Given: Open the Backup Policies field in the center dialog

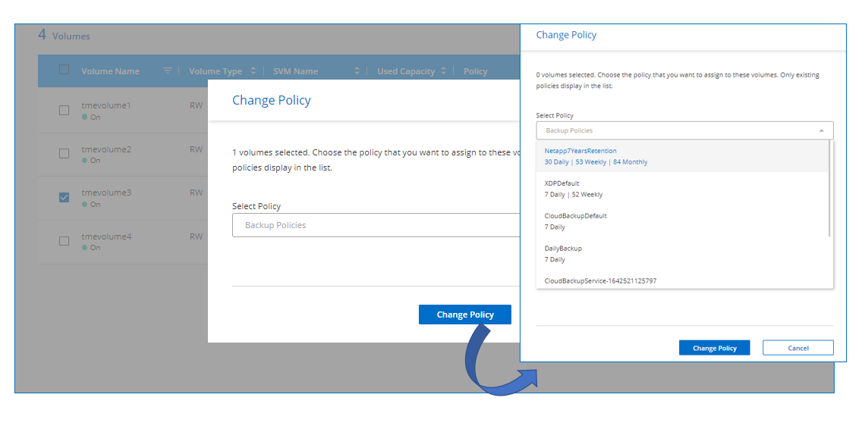Looking at the screenshot, I should point(376,225).
